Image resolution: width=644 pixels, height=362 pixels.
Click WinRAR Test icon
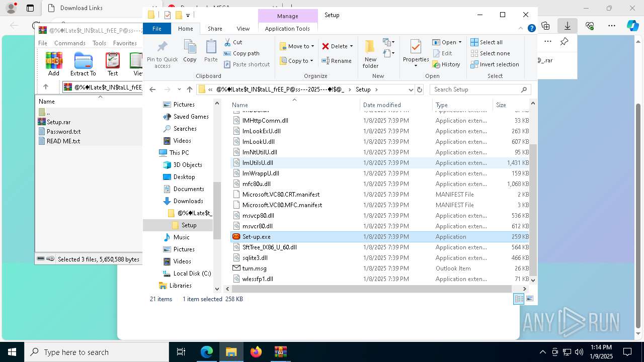[x=113, y=64]
